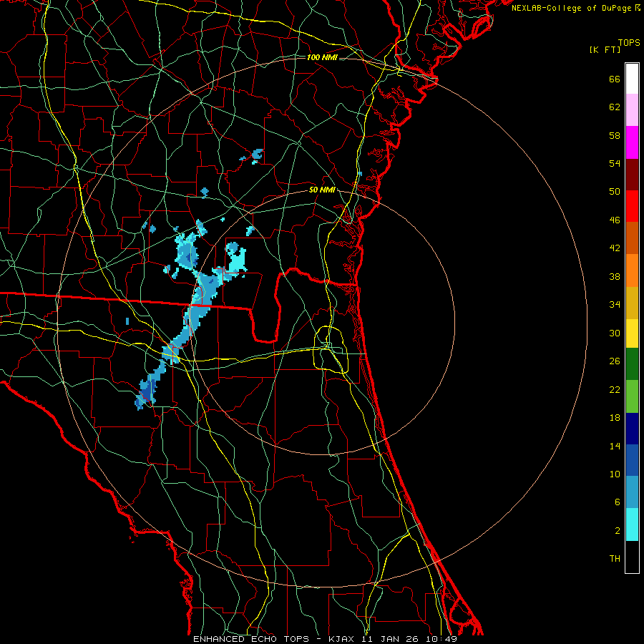Click the navy 14-18 legend swatch

pyautogui.click(x=632, y=429)
